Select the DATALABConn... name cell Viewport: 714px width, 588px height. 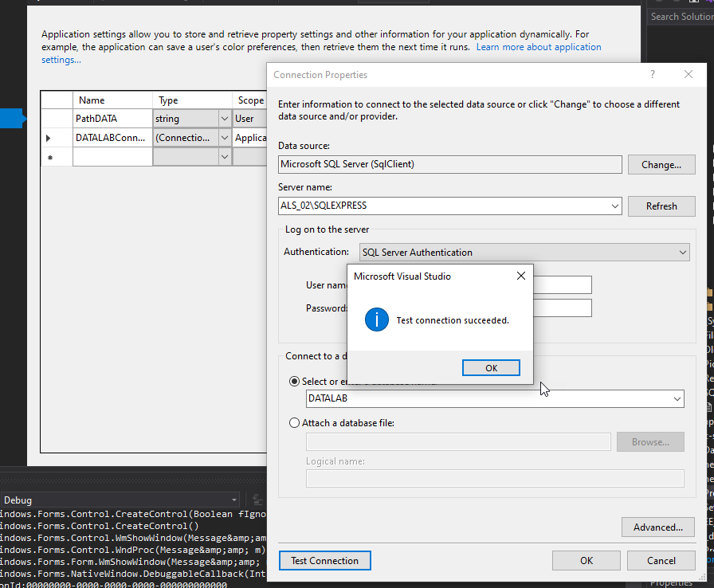[112, 138]
